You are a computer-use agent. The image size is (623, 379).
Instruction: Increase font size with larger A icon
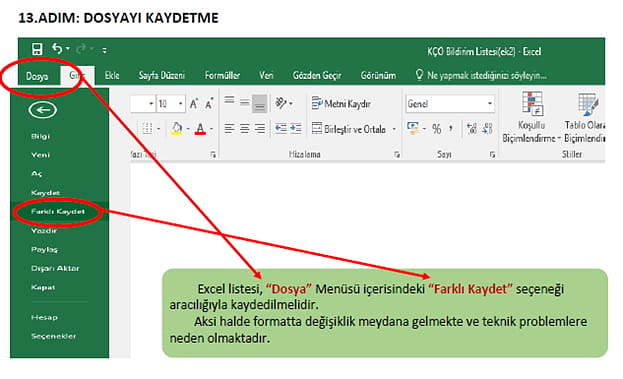click(194, 104)
